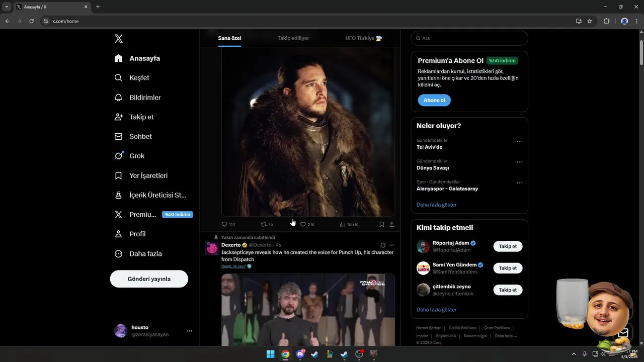The height and width of the screenshot is (362, 644).
Task: Click the x.com/home address bar
Action: point(307,21)
